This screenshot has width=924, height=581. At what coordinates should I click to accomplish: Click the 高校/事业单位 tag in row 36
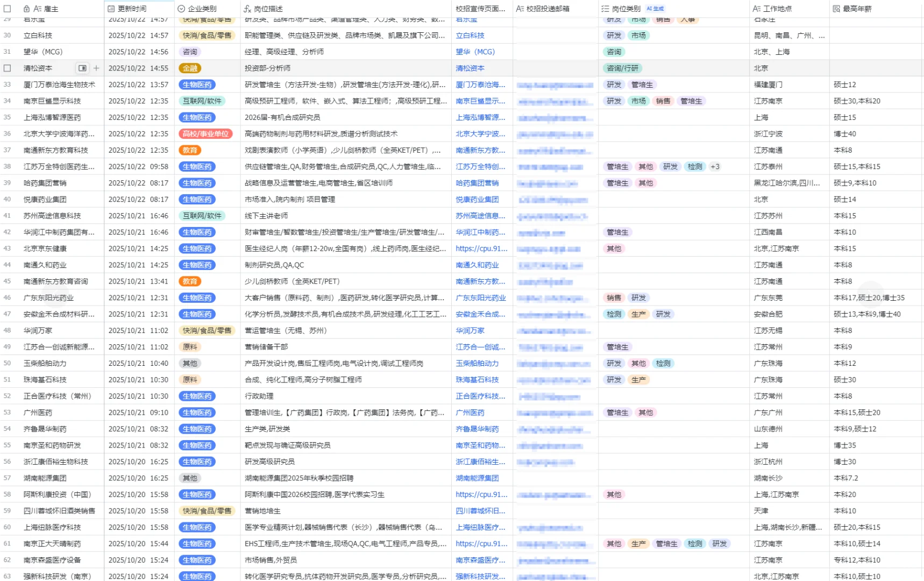pos(205,134)
